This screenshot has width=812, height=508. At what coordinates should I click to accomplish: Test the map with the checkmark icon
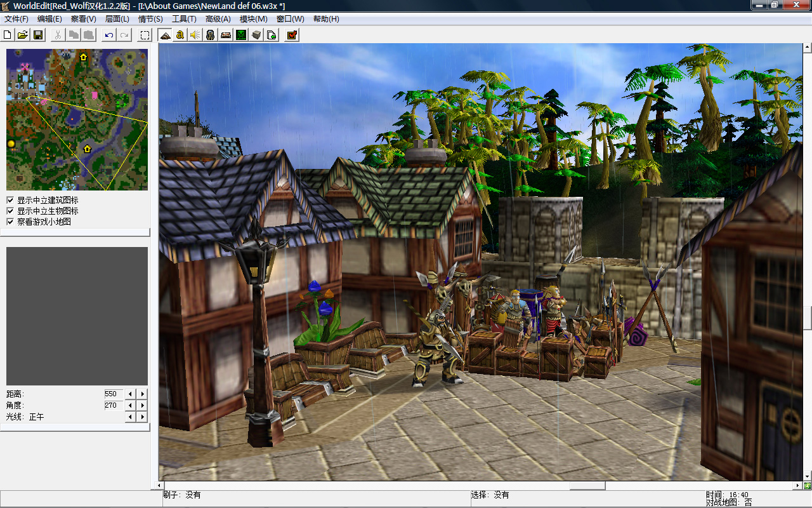tap(292, 35)
